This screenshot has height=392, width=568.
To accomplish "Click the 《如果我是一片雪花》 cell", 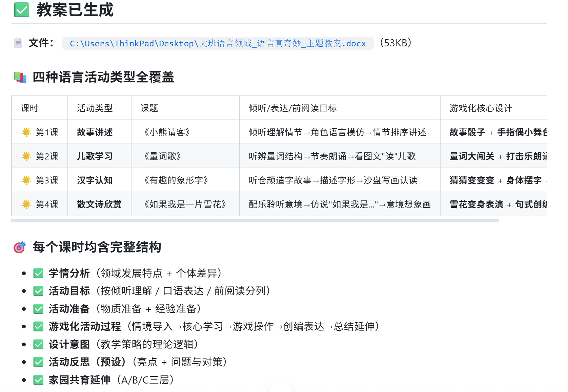I will 185,204.
